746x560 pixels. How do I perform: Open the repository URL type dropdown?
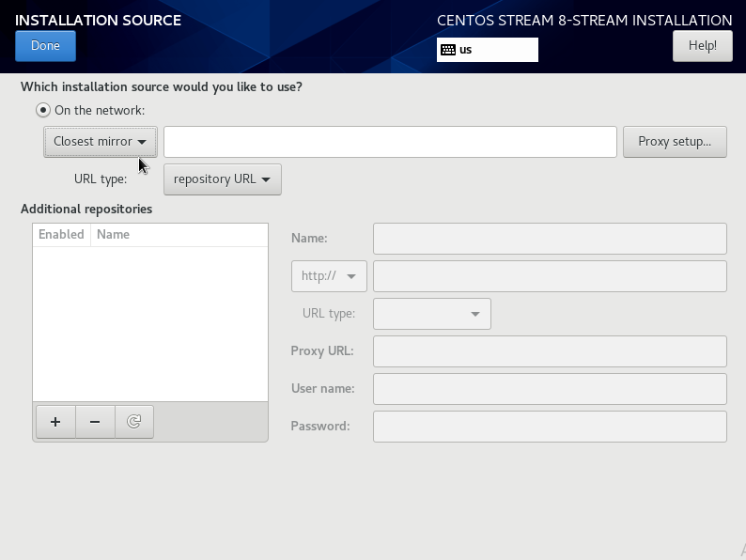pos(222,179)
